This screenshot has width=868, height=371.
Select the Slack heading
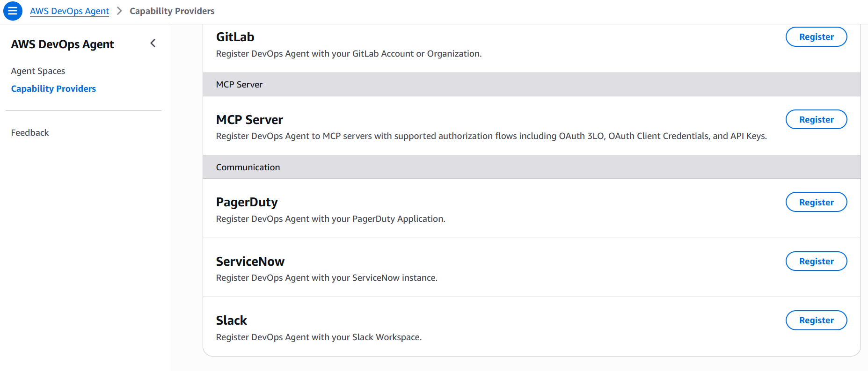[x=231, y=320]
